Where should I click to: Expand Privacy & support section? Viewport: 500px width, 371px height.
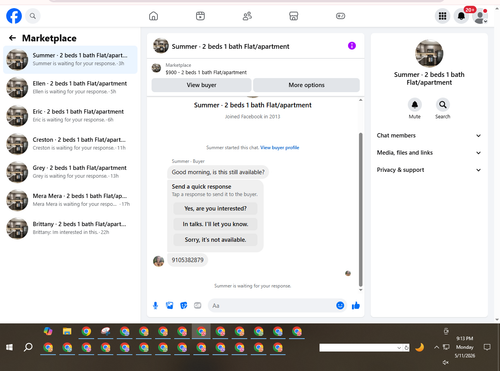[x=429, y=170]
